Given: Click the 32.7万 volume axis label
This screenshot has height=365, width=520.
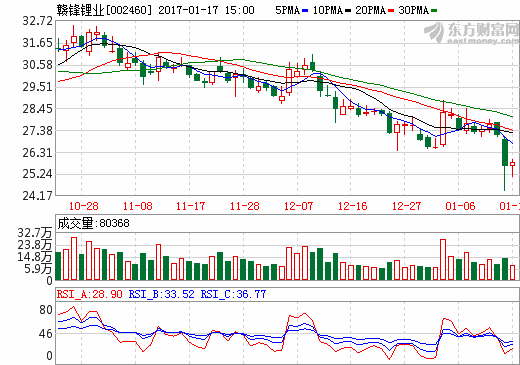Looking at the screenshot, I should click(35, 233).
